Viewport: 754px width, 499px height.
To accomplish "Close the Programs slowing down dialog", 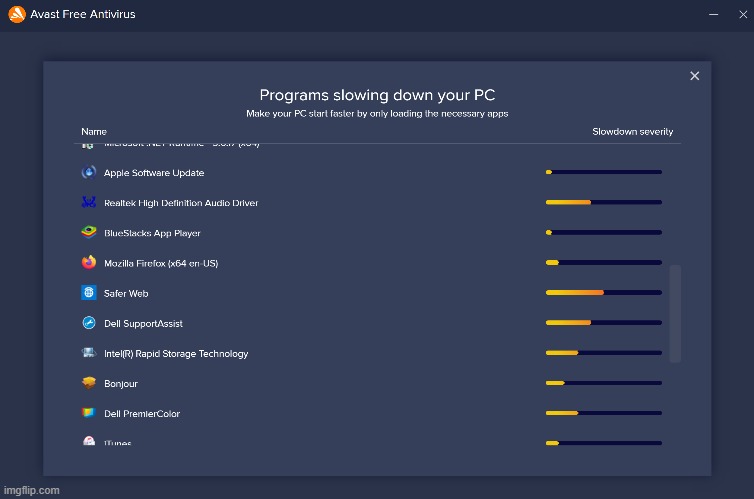I will click(694, 76).
